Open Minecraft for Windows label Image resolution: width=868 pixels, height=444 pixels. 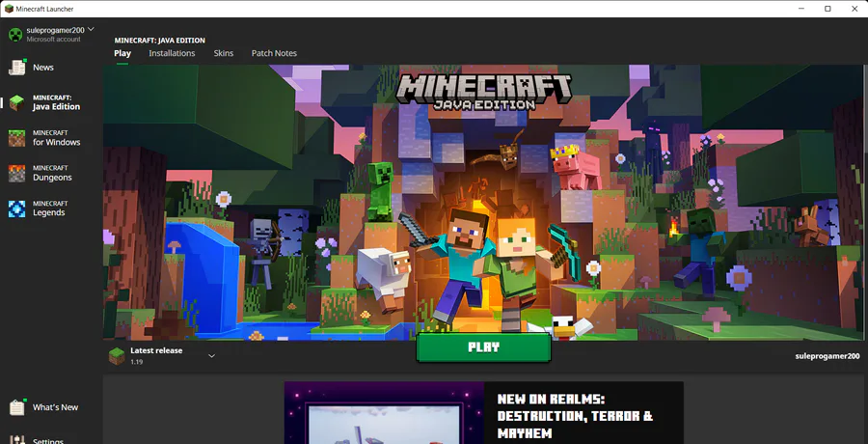click(57, 138)
